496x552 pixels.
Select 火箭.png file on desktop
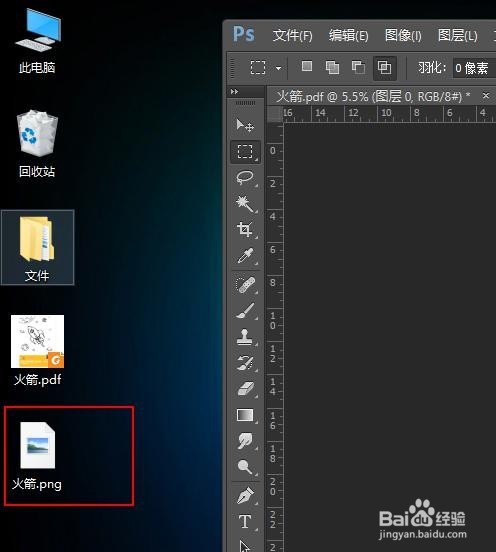click(37, 456)
